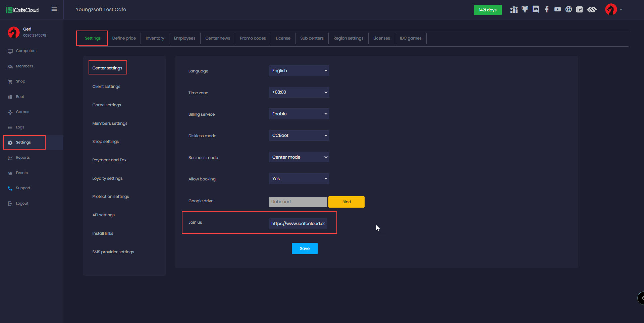Click the globe website icon
644x323 pixels.
[569, 9]
